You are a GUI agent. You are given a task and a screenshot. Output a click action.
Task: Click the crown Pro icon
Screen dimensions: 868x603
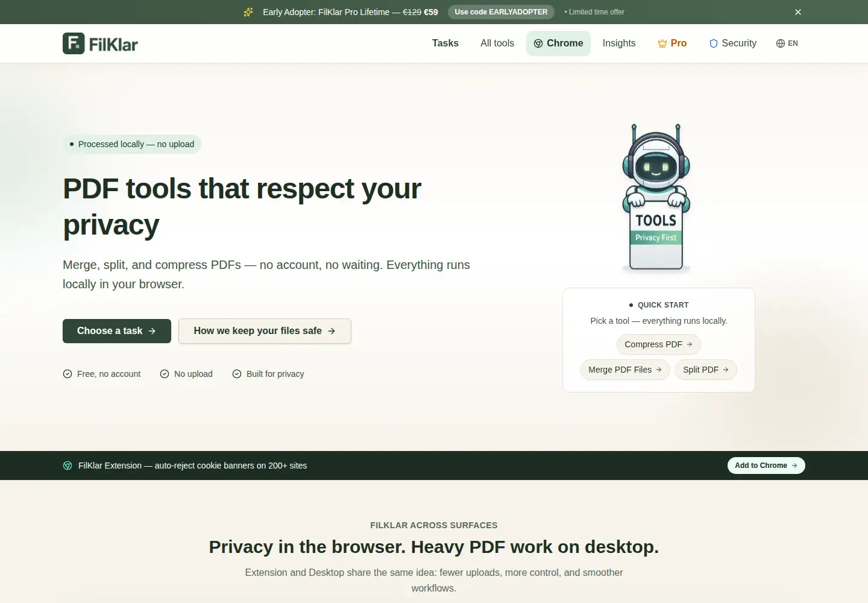pyautogui.click(x=662, y=43)
